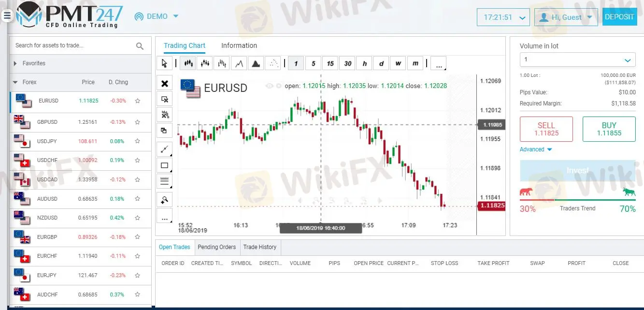Switch chart to line style
Image resolution: width=644 pixels, height=310 pixels.
point(239,63)
